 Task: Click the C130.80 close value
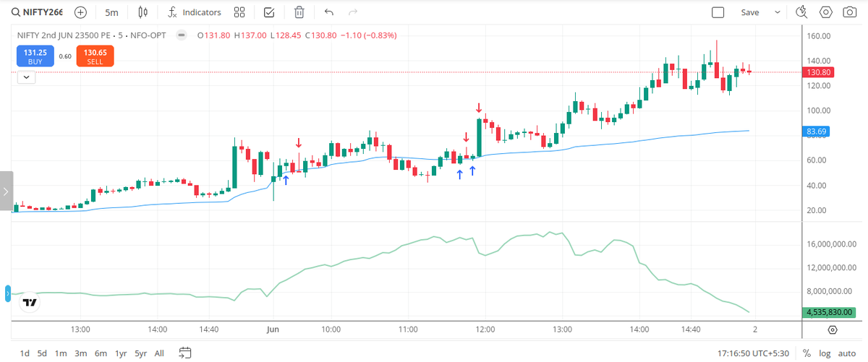[323, 35]
